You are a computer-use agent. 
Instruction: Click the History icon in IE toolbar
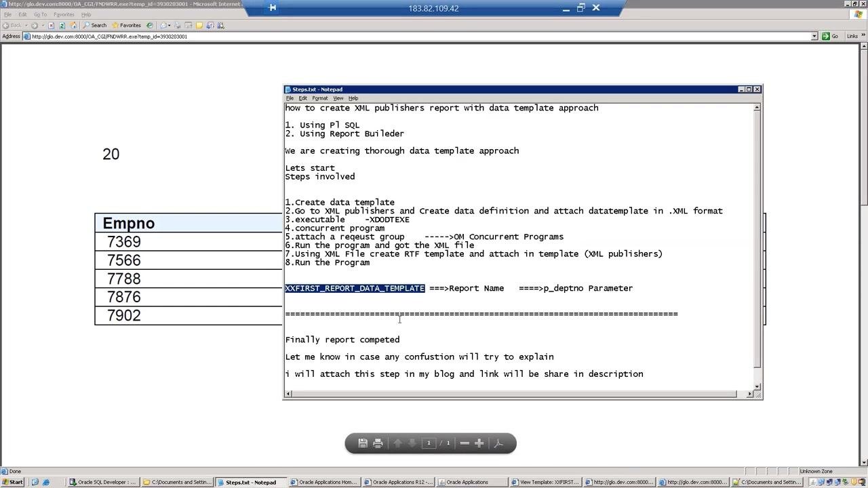(x=150, y=25)
